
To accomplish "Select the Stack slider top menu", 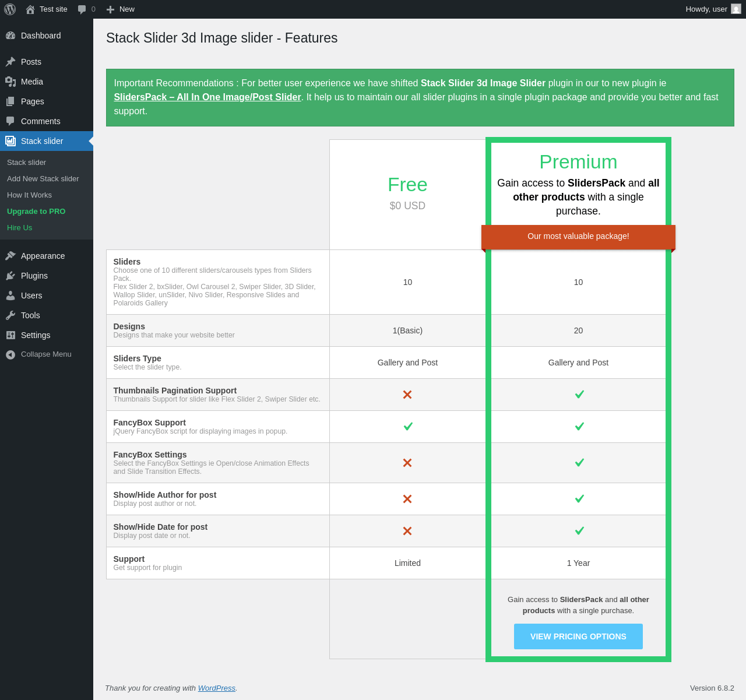I will click(47, 141).
